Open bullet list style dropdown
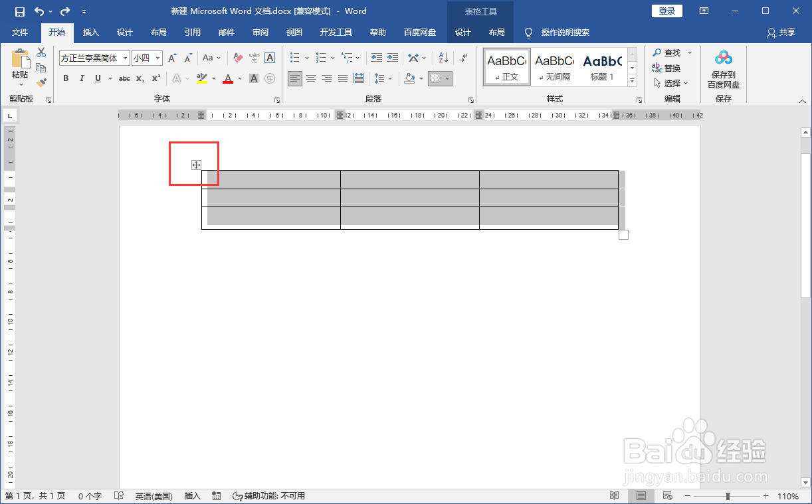Viewport: 812px width, 504px height. coord(307,58)
